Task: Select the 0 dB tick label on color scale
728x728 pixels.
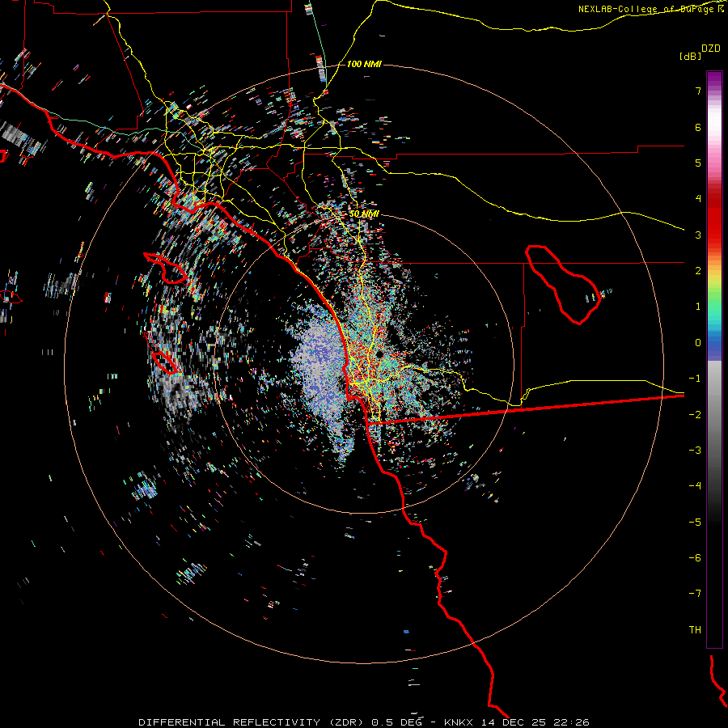Action: pyautogui.click(x=698, y=343)
